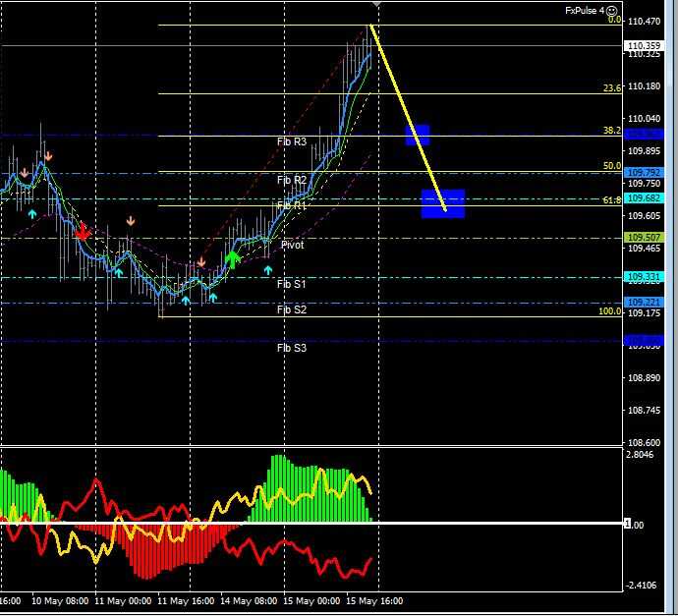Image resolution: width=678 pixels, height=616 pixels.
Task: Click the Fib S1 support label
Action: pos(292,284)
